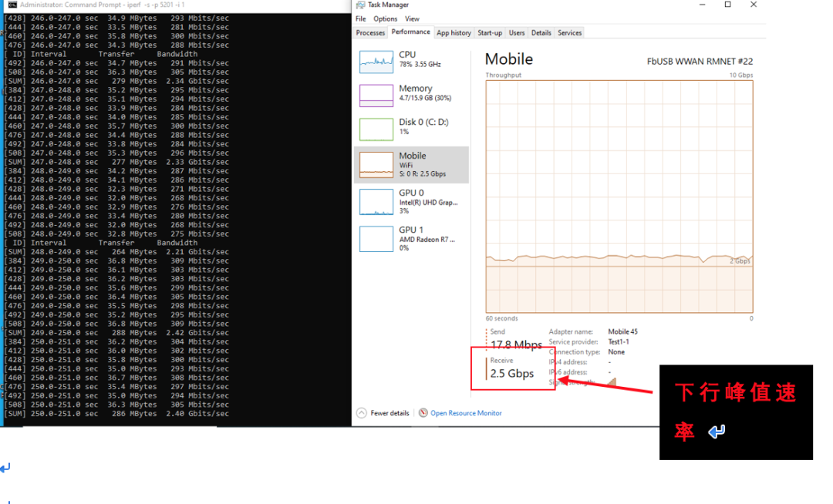Click the SUM line showing 2.21 Gbits/sec
Viewport: 833px width, 504px height.
pos(117,252)
